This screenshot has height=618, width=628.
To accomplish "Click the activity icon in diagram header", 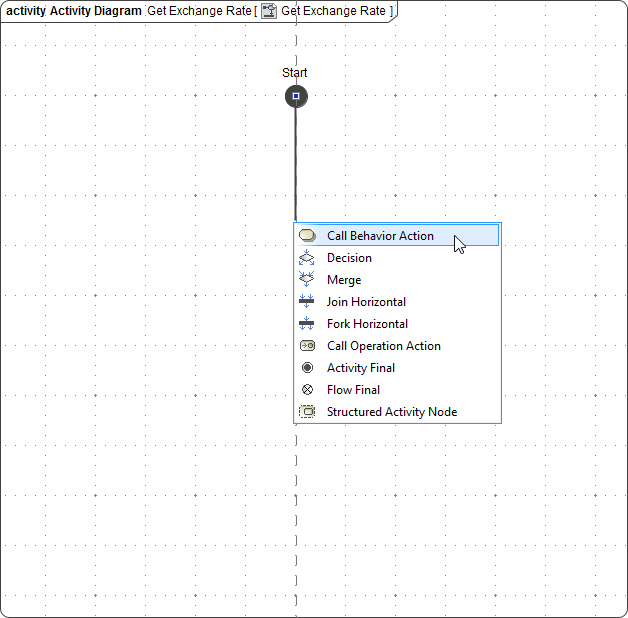I will tap(269, 11).
